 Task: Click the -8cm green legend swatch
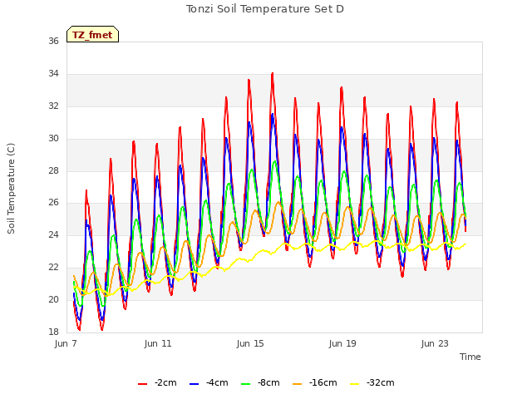tap(245, 384)
